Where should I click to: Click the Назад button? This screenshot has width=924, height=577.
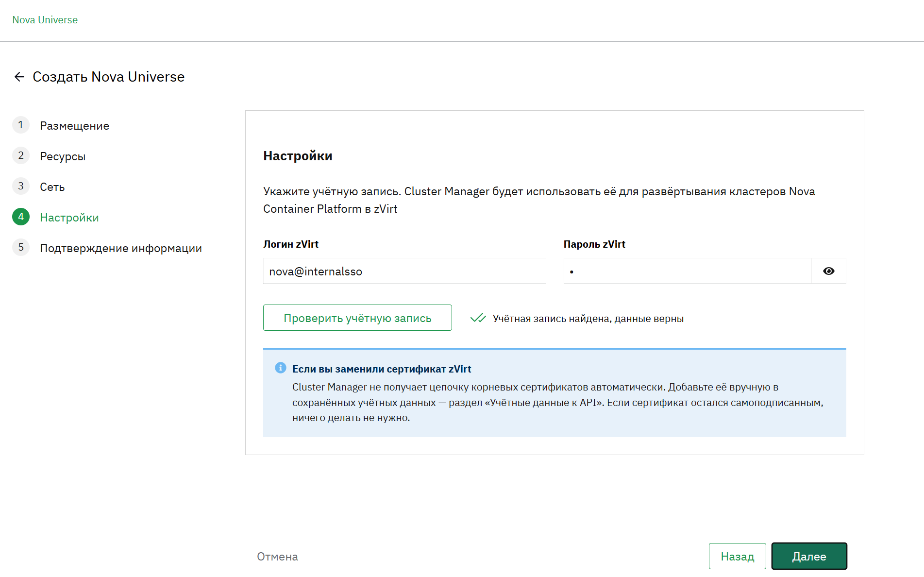738,556
